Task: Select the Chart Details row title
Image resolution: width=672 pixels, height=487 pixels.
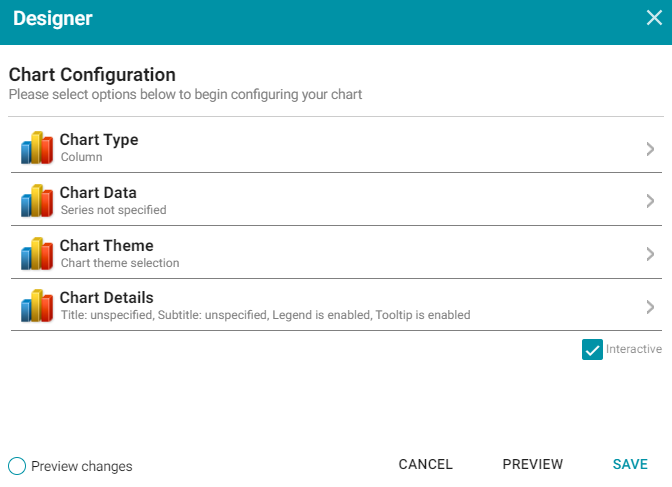Action: click(106, 298)
